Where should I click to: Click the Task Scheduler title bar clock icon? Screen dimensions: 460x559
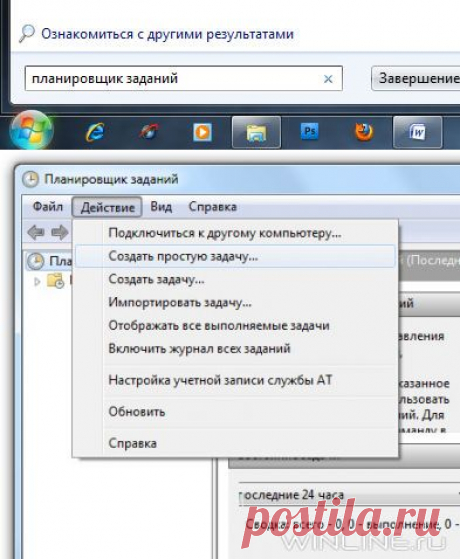coord(30,179)
